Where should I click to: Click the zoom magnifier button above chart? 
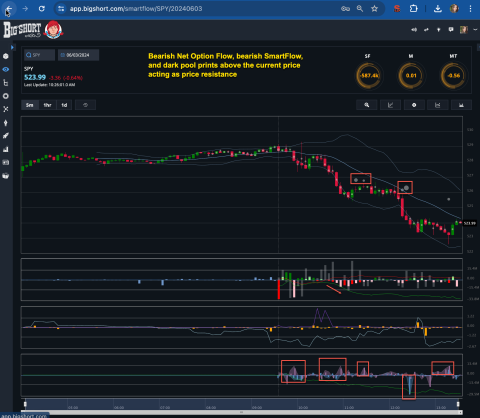(367, 105)
